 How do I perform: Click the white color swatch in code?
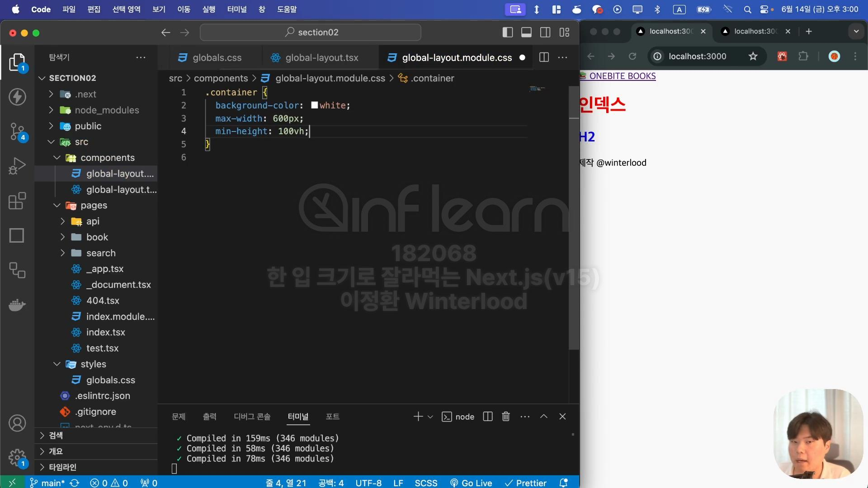point(315,105)
